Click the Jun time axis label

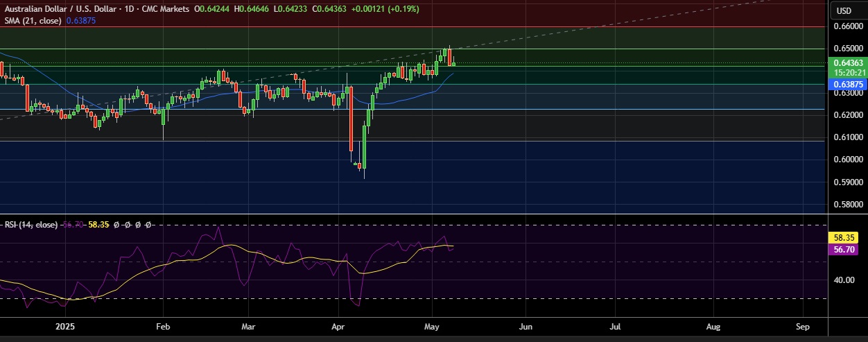pos(526,325)
